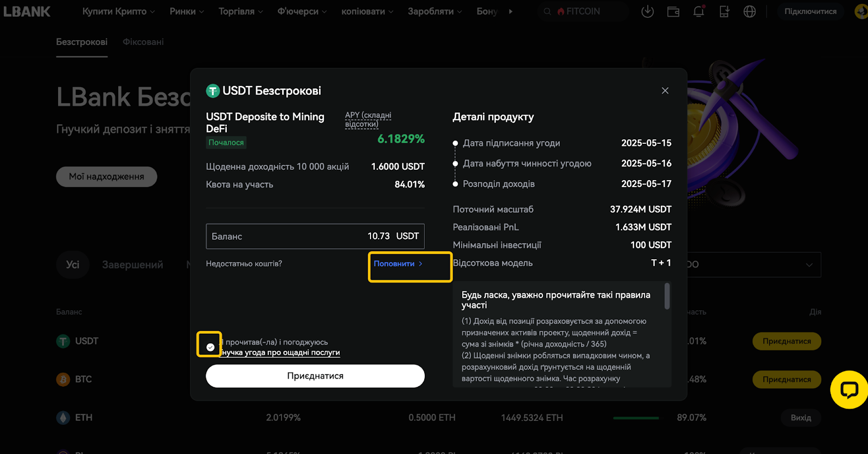The height and width of the screenshot is (454, 868).
Task: Click the APY (складні відсотки) label
Action: point(368,119)
